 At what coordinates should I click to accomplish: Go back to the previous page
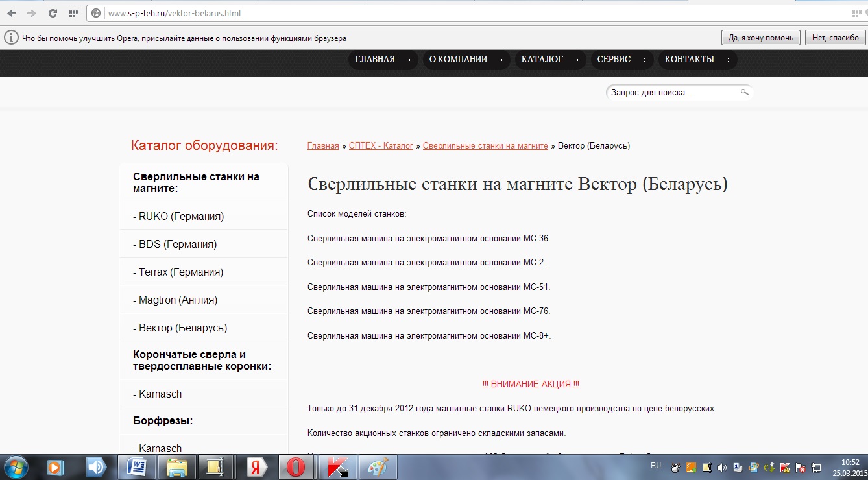tap(12, 13)
